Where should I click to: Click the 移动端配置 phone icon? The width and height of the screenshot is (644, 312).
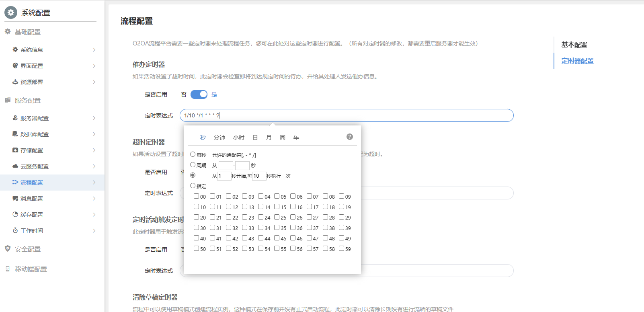(8, 269)
